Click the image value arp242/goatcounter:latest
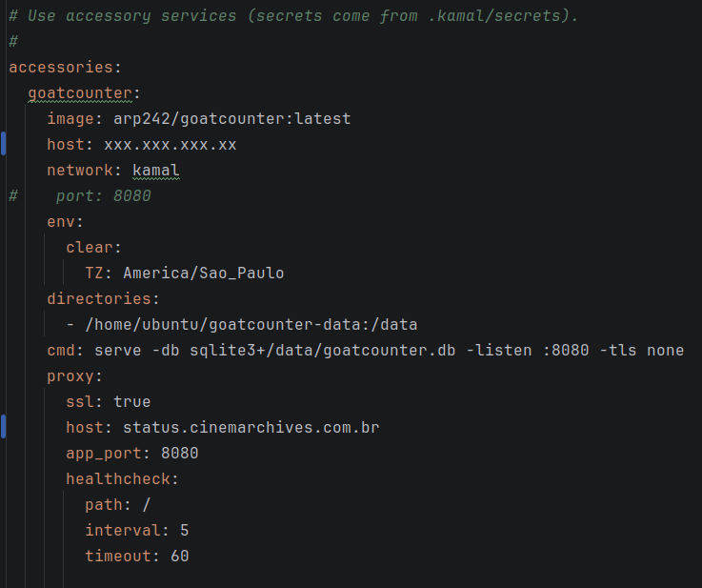 [231, 119]
